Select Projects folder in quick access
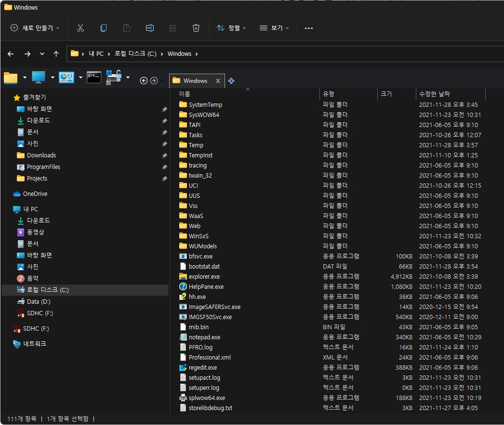 pyautogui.click(x=37, y=179)
